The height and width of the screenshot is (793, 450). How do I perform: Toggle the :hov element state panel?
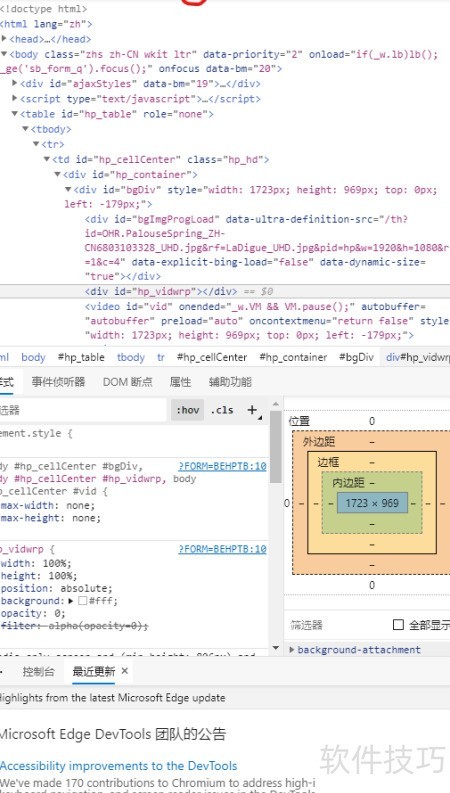pos(188,410)
